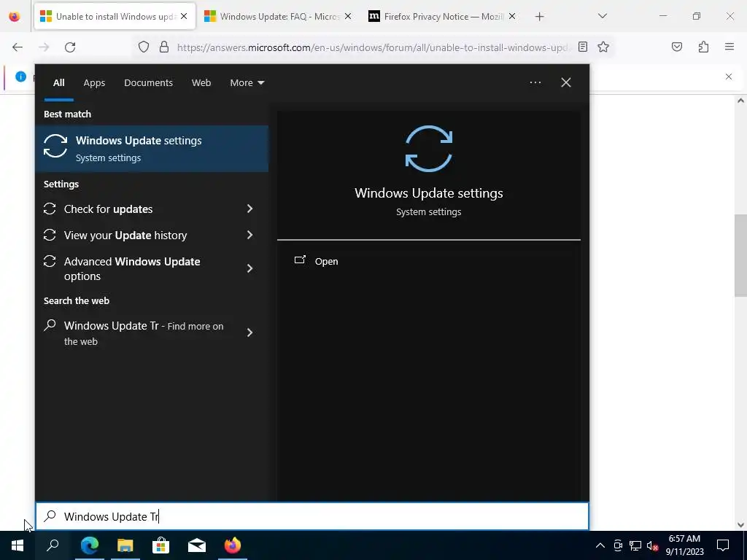
Task: Expand the More filter dropdown
Action: pyautogui.click(x=247, y=82)
